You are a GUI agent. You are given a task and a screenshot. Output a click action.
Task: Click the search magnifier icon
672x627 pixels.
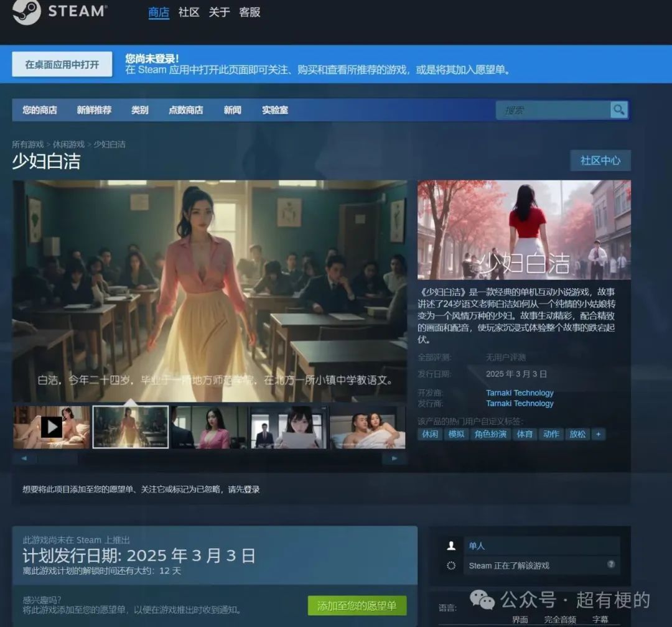coord(619,109)
